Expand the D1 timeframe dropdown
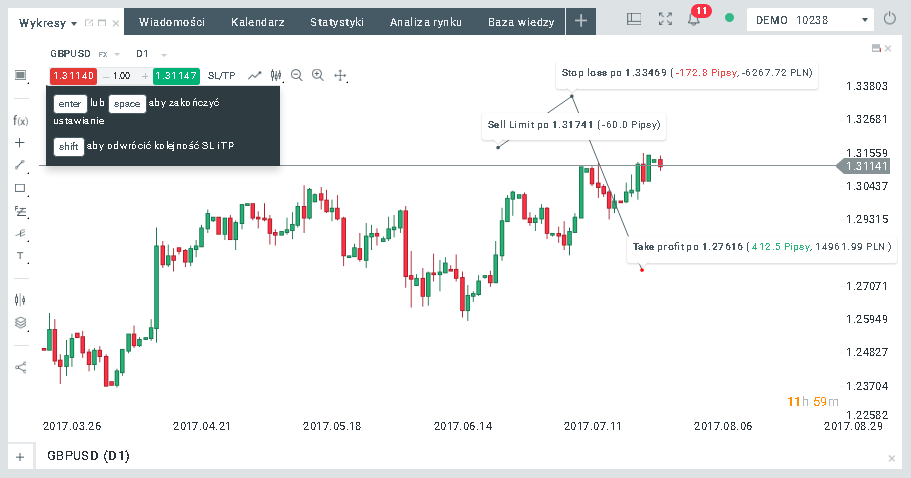The height and width of the screenshot is (478, 911). (149, 53)
